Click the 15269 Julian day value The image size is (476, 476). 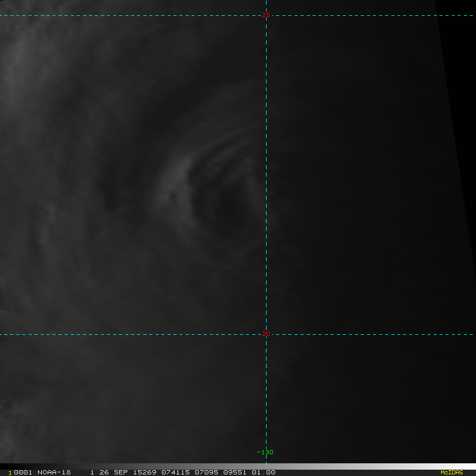(129, 472)
